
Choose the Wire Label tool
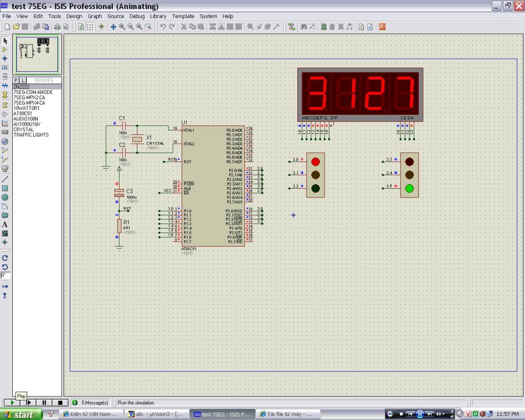click(5, 67)
